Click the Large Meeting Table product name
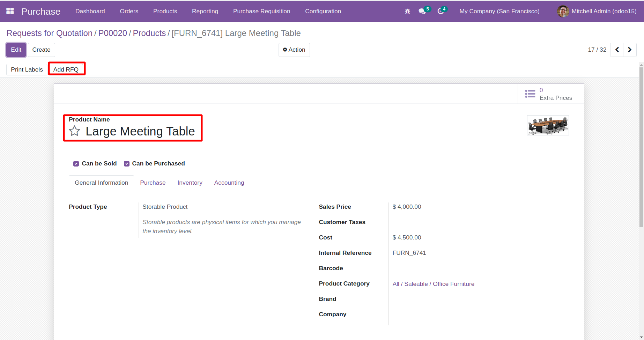The height and width of the screenshot is (340, 644). (x=140, y=131)
